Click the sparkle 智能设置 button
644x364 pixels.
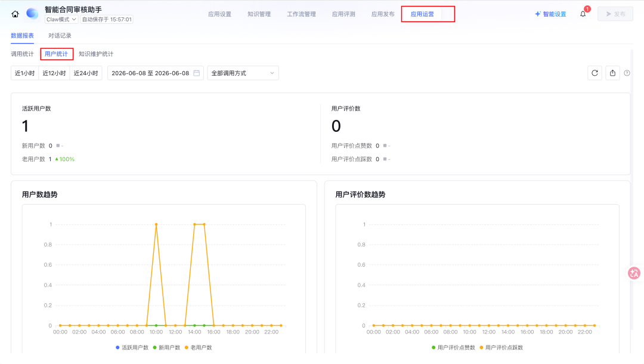(x=550, y=14)
